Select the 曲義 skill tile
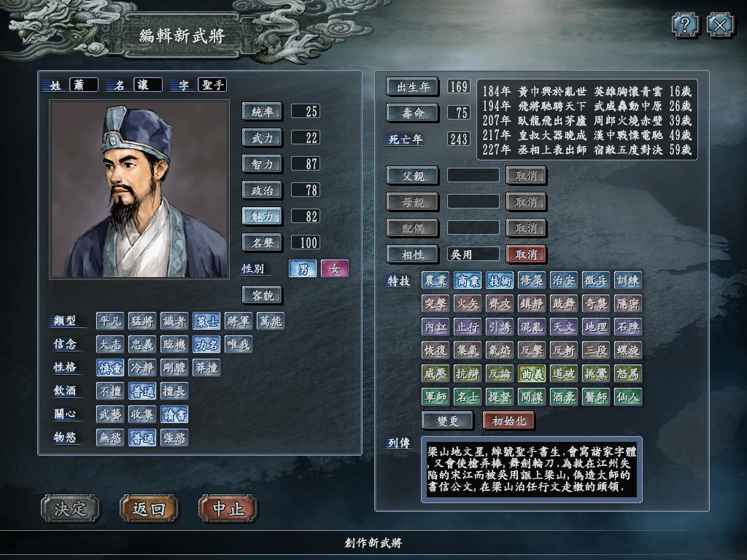Screen dimensions: 747x560 532,373
